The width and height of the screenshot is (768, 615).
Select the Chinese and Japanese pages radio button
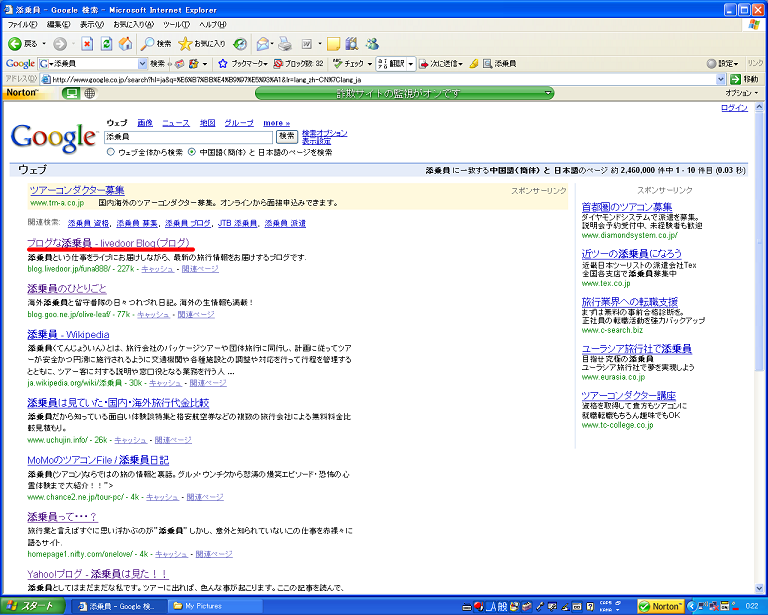(x=192, y=152)
